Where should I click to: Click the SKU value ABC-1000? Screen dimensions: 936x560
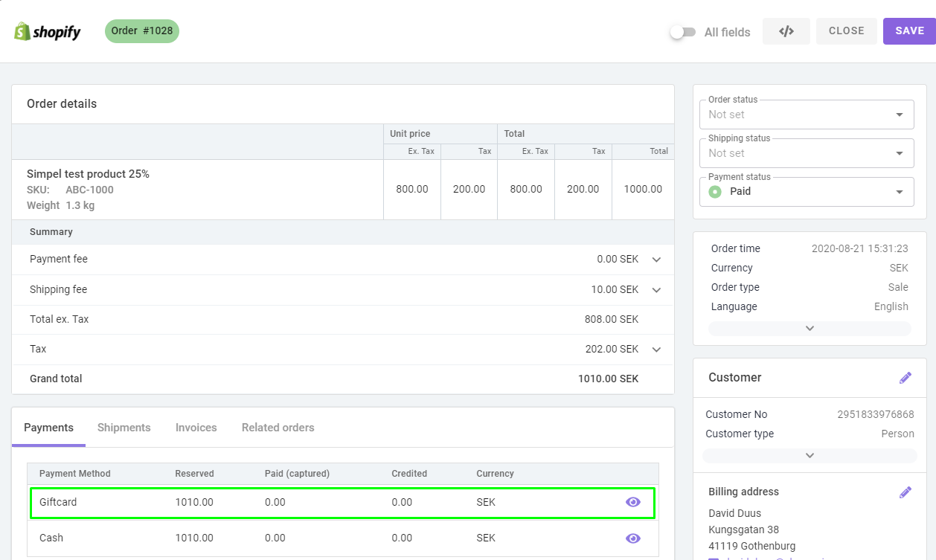coord(89,190)
